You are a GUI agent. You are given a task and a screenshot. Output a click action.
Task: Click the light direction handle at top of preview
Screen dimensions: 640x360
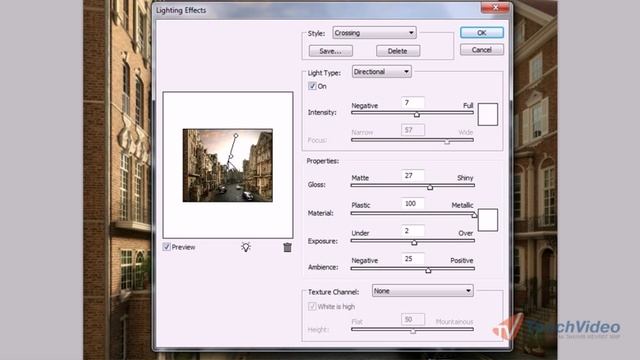pyautogui.click(x=236, y=135)
